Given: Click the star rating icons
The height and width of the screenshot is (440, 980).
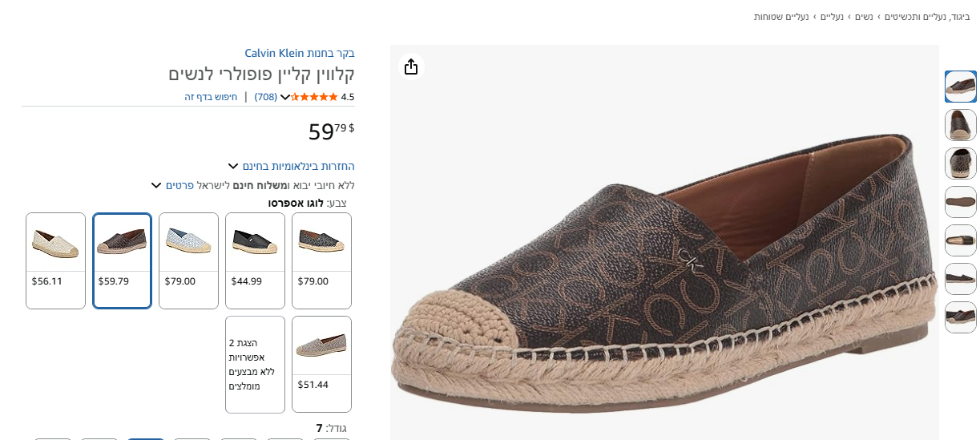Looking at the screenshot, I should (x=315, y=97).
